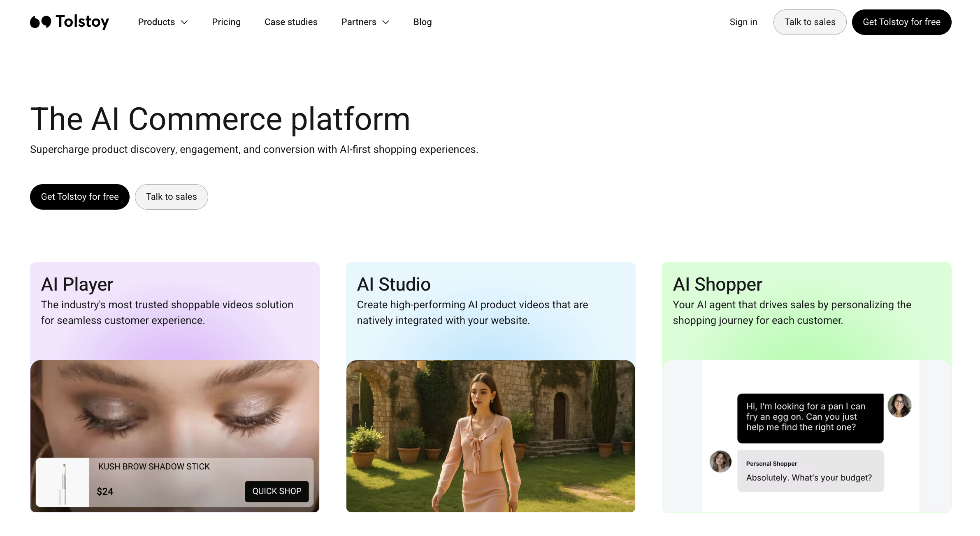Click the Tolstoy logo icon
This screenshot has height=536, width=980.
(x=41, y=22)
